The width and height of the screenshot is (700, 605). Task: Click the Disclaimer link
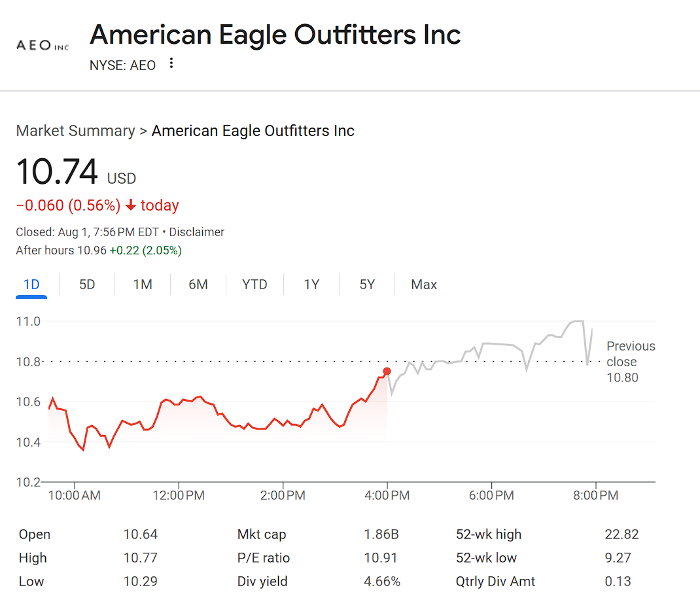tap(197, 232)
